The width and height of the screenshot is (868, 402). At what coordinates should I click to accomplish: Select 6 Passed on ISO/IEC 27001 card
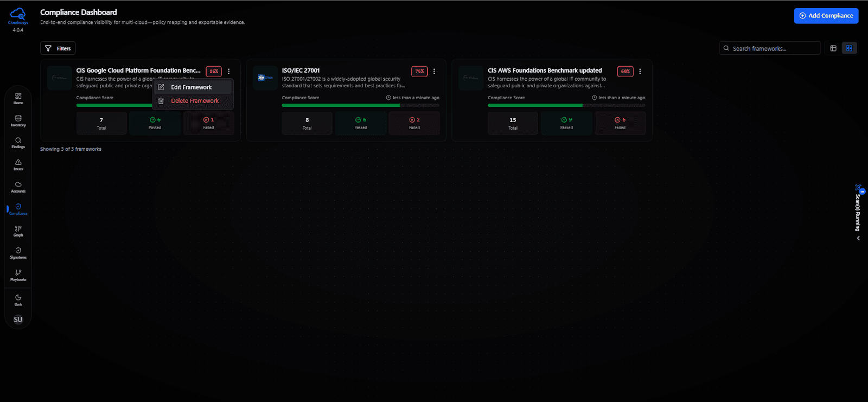pos(361,123)
